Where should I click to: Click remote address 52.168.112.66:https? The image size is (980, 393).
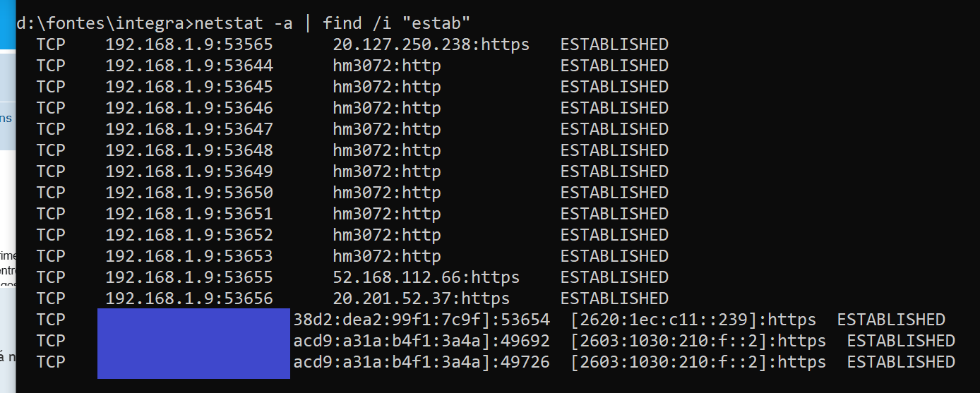426,277
